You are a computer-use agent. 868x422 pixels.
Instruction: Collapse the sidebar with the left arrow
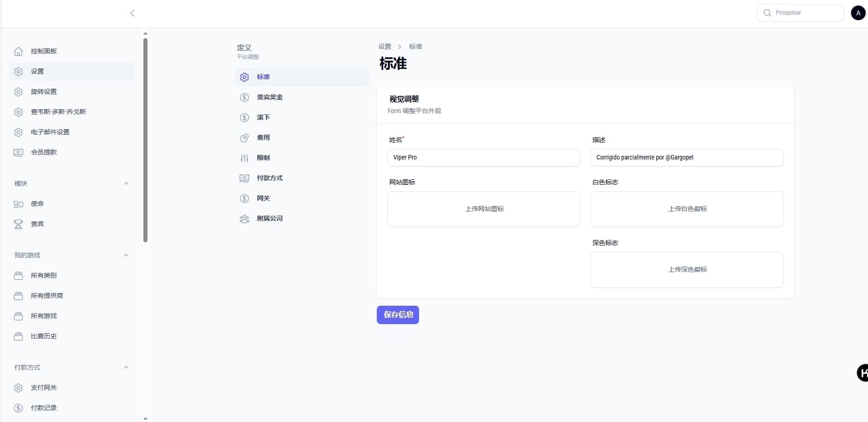coord(132,13)
